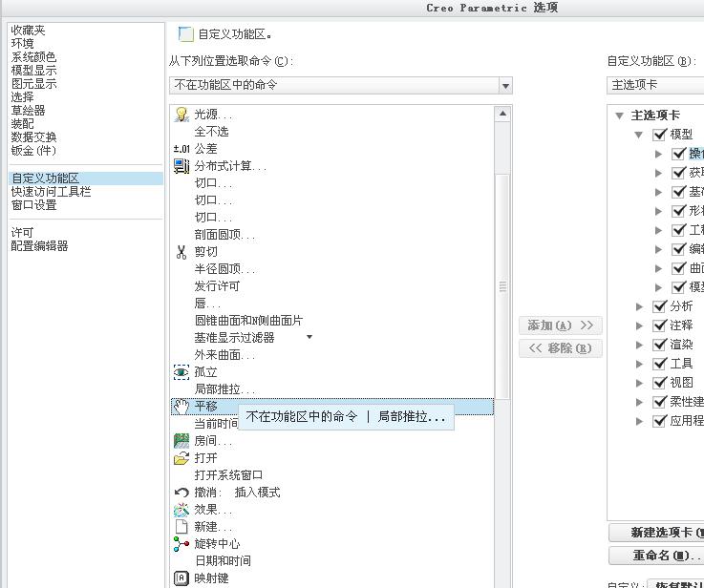
Task: Toggle the checkbox for 形状 group under 模型
Action: pyautogui.click(x=678, y=211)
